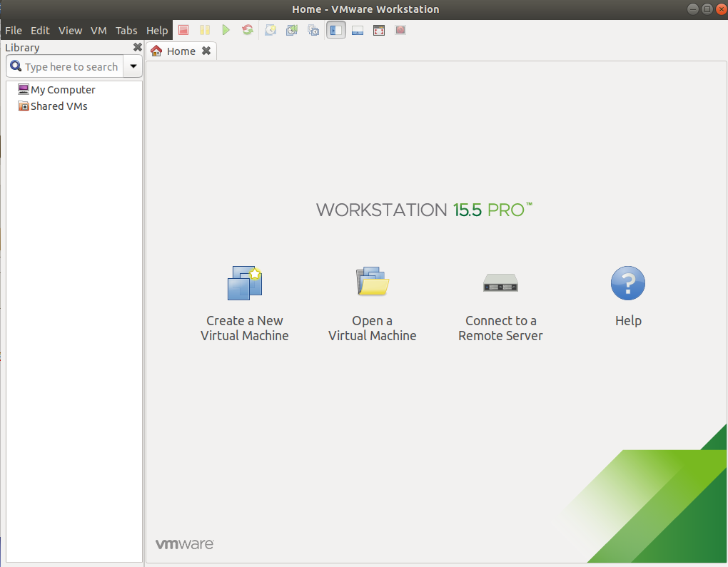Image resolution: width=728 pixels, height=567 pixels.
Task: Click the Help label under the question icon
Action: pyautogui.click(x=628, y=321)
